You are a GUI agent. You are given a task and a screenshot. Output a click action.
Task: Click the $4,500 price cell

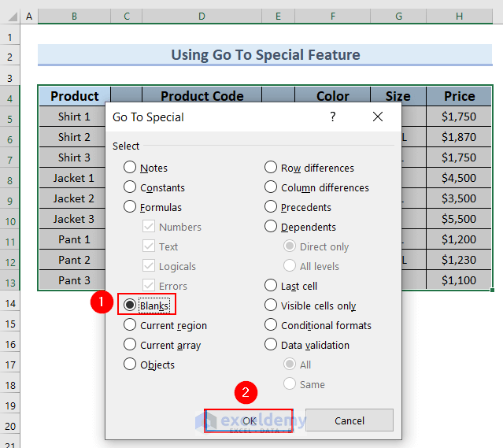459,178
